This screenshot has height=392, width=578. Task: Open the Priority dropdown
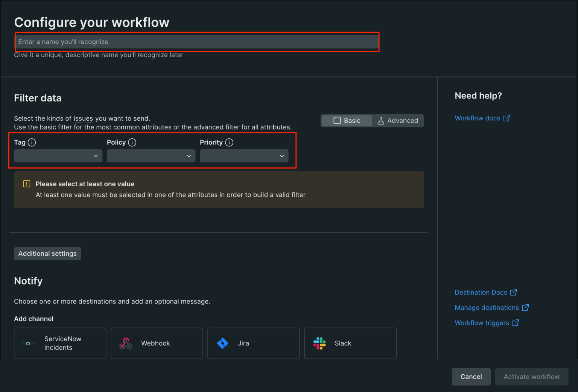tap(244, 156)
